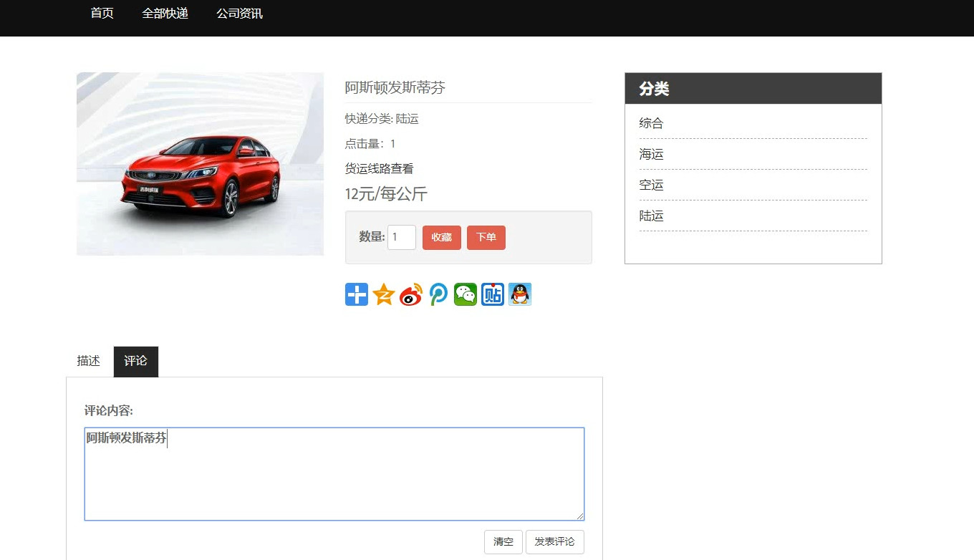Open 全部快递 navigation item
Image resolution: width=974 pixels, height=560 pixels.
tap(165, 13)
